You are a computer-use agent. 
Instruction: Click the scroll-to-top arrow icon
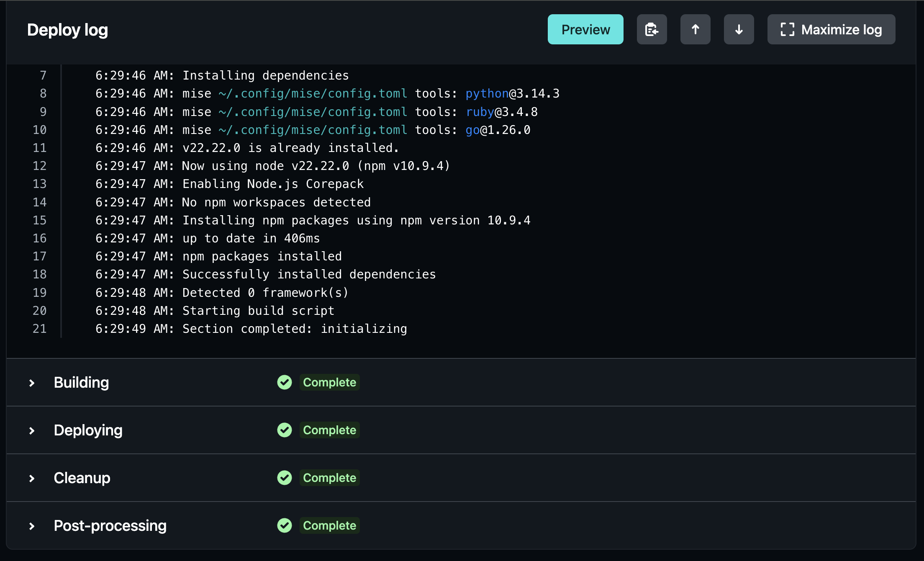click(x=696, y=29)
